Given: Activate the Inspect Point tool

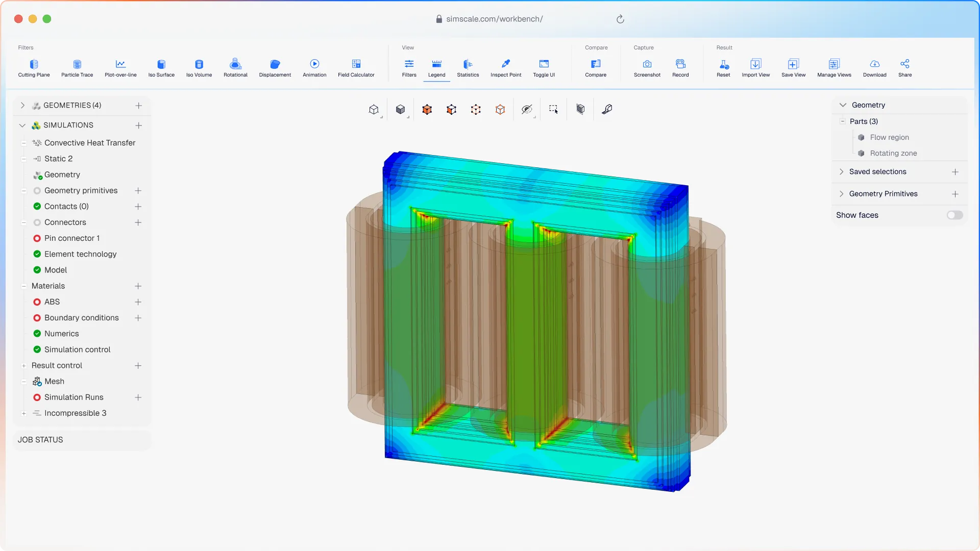Looking at the screenshot, I should tap(506, 68).
